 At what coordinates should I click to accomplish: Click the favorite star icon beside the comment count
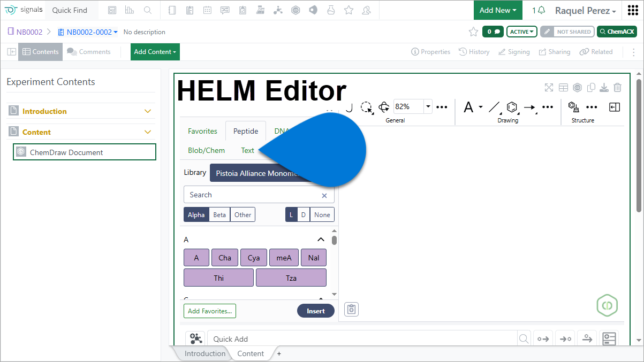coord(473,32)
